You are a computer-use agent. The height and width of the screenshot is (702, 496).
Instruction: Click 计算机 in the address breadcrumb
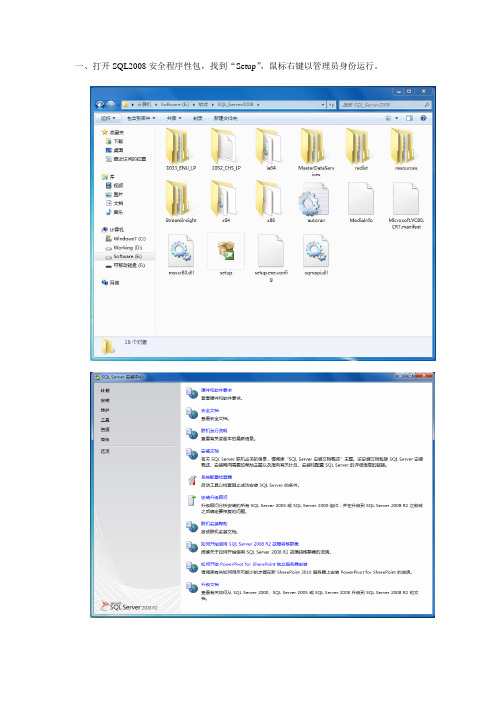click(144, 104)
